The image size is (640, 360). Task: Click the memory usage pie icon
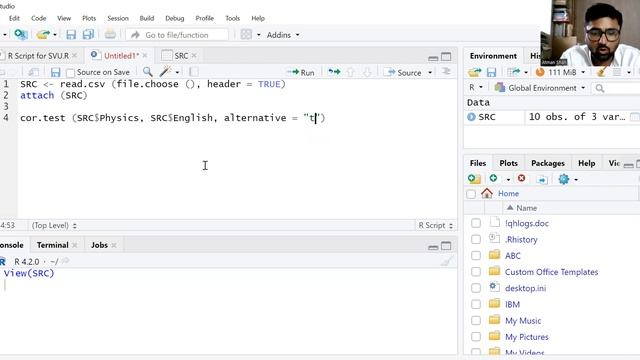click(x=540, y=72)
